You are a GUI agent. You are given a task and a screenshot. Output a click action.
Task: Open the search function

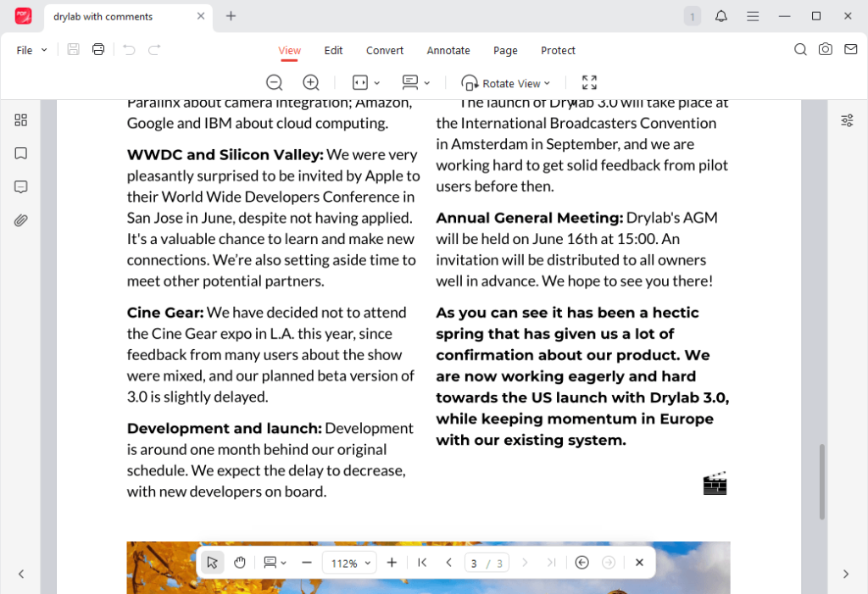coord(800,49)
